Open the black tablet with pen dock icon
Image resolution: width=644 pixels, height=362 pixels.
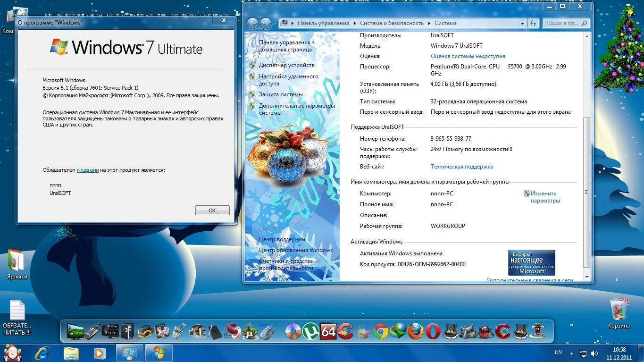point(215,331)
